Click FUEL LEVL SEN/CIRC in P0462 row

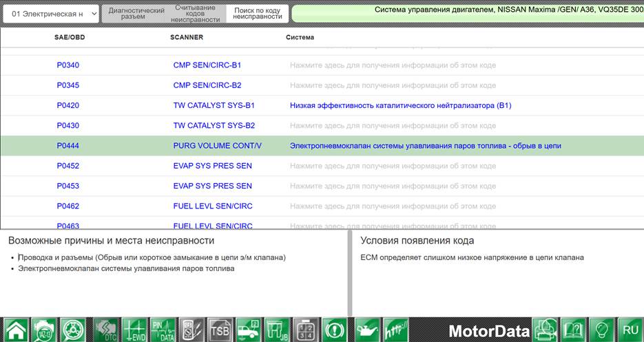(213, 206)
